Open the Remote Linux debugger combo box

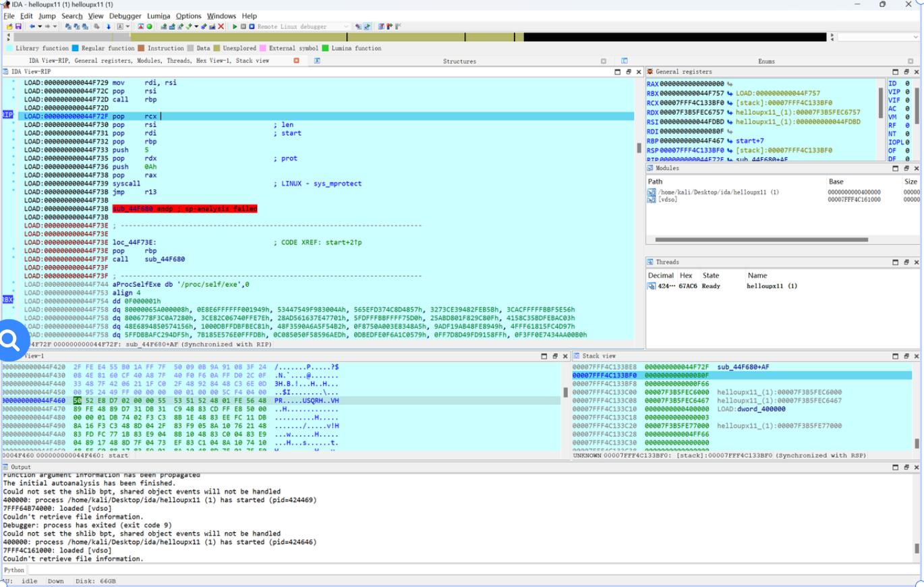(x=304, y=26)
